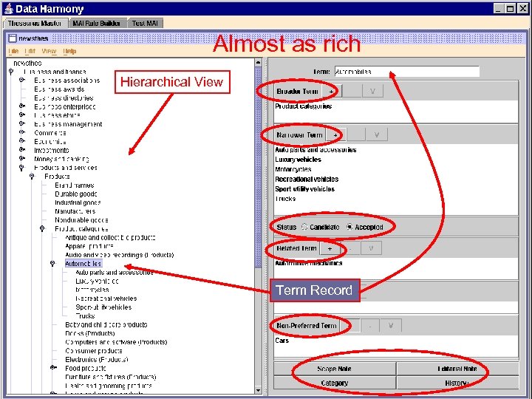
Task: Open the File menu
Action: (x=13, y=51)
